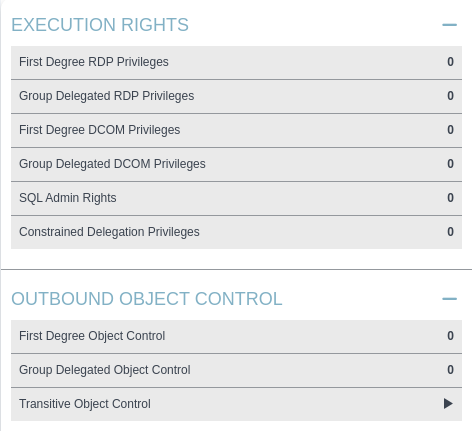Select Group Delegated RDP Privileges row
The width and height of the screenshot is (472, 431).
236,96
